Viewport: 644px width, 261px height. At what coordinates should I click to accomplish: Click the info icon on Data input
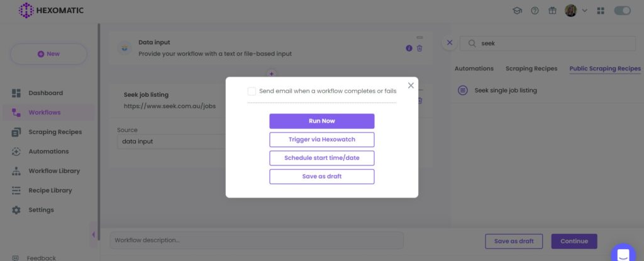click(x=409, y=48)
